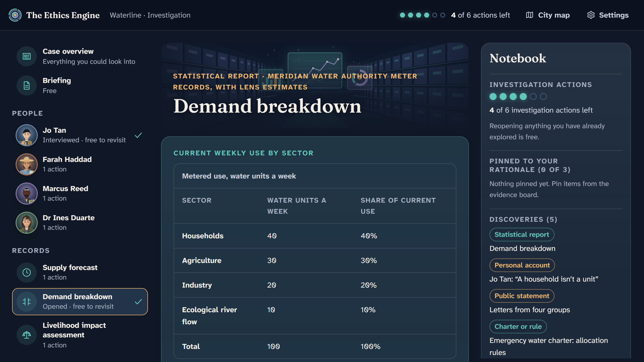Viewport: 644px width, 362px height.
Task: Interview Farah Haddad
Action: point(80,164)
